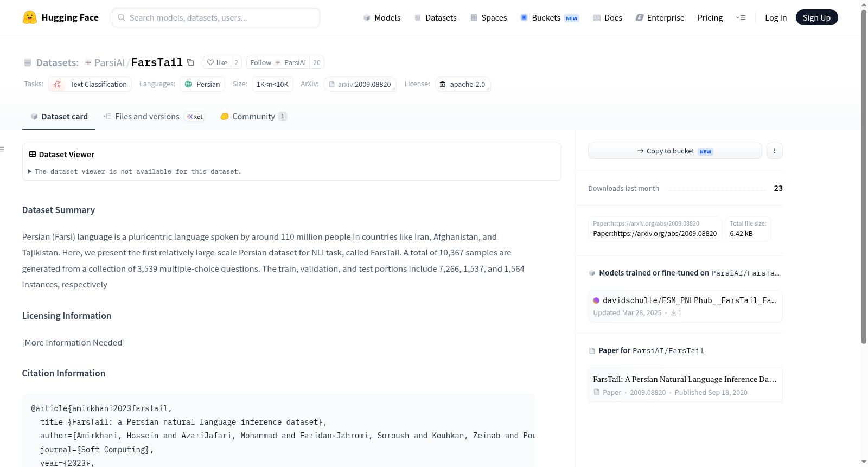This screenshot has width=868, height=467.
Task: Click the Licensing Information heading
Action: (67, 316)
